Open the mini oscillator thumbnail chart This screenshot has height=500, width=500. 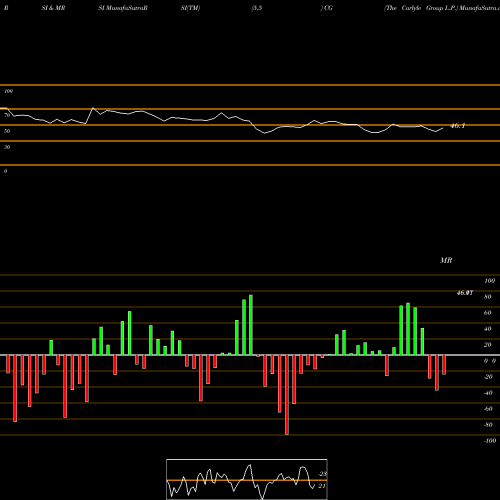tap(247, 479)
